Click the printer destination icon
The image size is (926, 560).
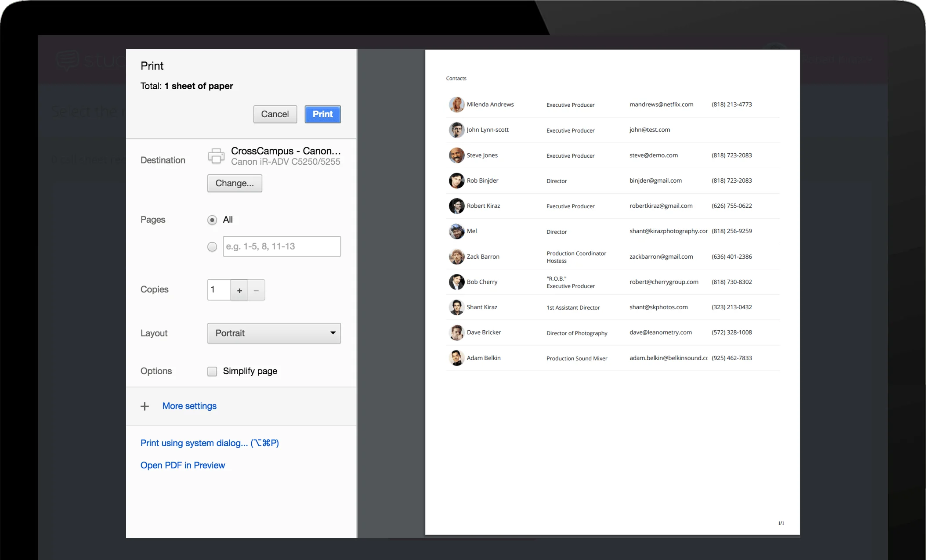(x=216, y=155)
